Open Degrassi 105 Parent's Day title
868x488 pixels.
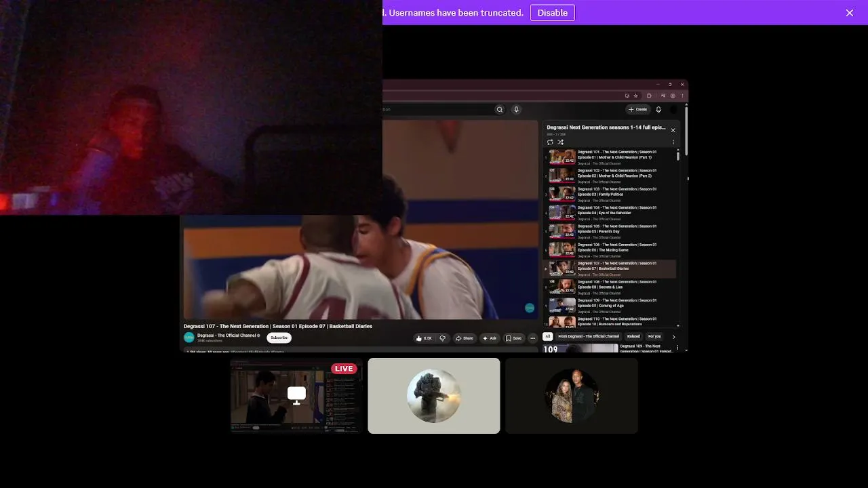pyautogui.click(x=616, y=228)
